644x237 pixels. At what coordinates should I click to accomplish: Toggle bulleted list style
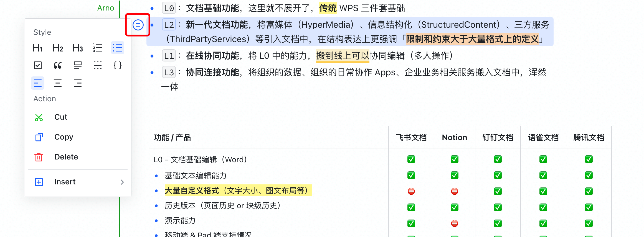pyautogui.click(x=118, y=48)
